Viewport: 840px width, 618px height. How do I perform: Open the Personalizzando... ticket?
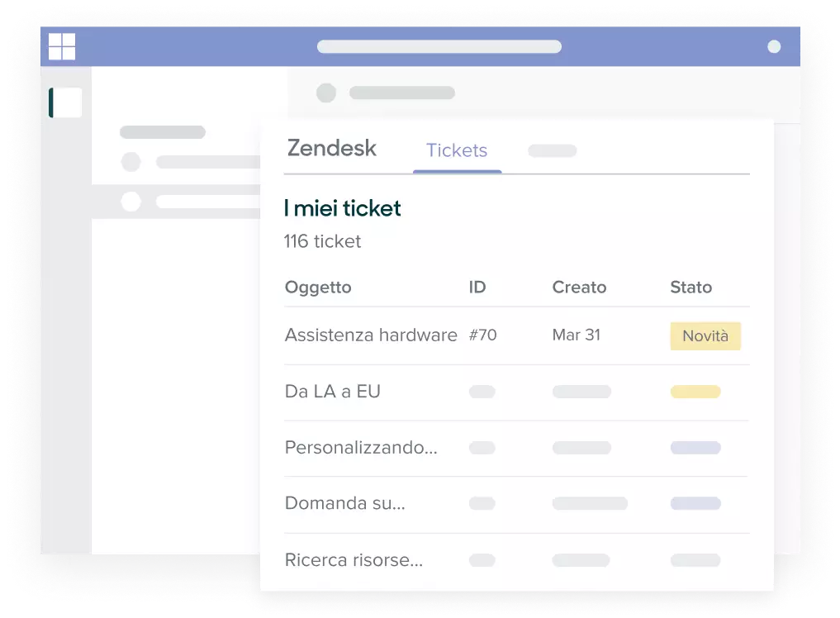(x=361, y=448)
